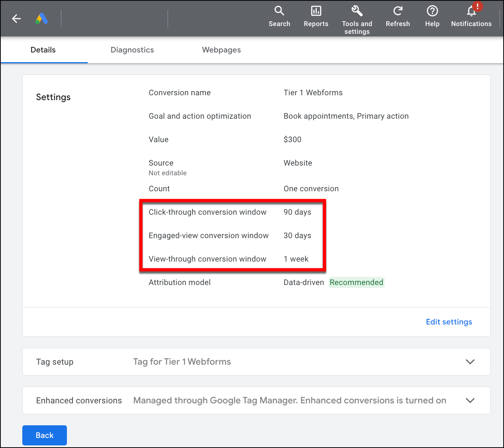
Task: Open Search with the magnifier icon
Action: [x=279, y=11]
